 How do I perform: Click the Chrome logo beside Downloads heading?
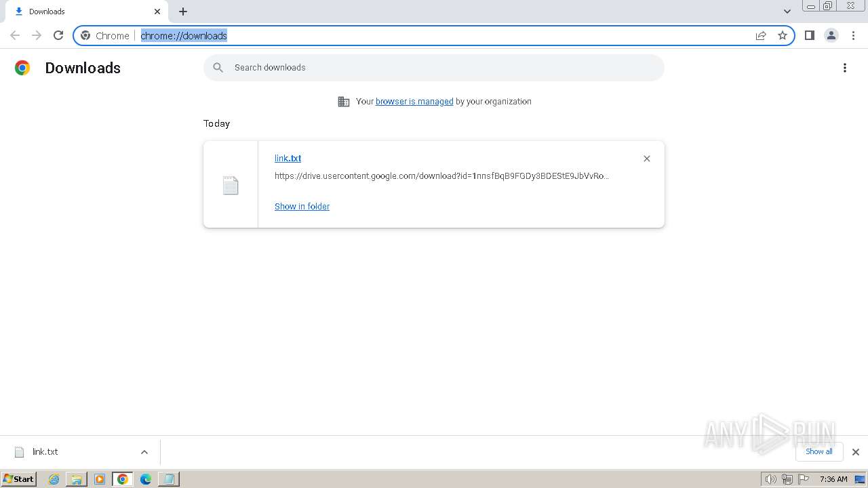click(x=22, y=68)
